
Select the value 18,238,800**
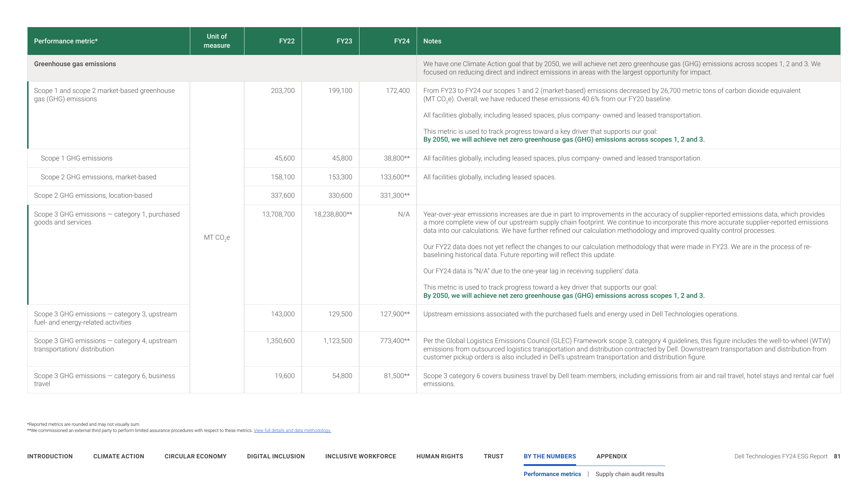pyautogui.click(x=333, y=214)
